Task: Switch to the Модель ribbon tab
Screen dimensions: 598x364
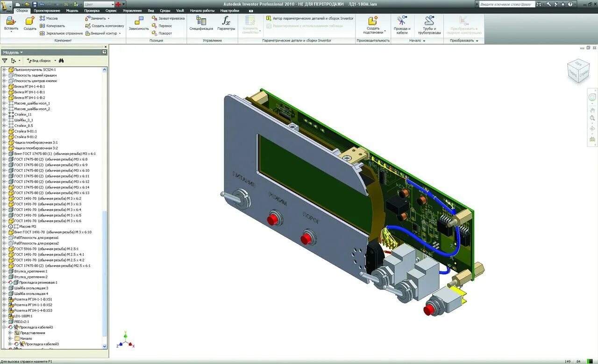Action: click(x=72, y=10)
